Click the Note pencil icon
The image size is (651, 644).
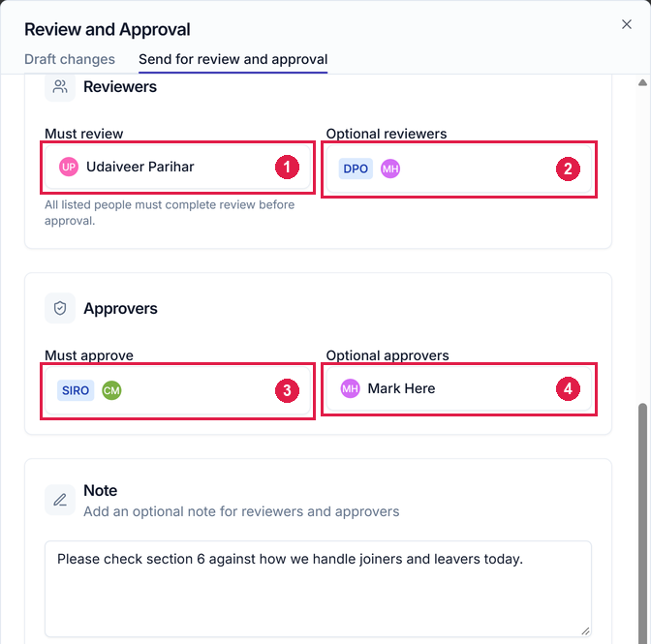pos(60,500)
